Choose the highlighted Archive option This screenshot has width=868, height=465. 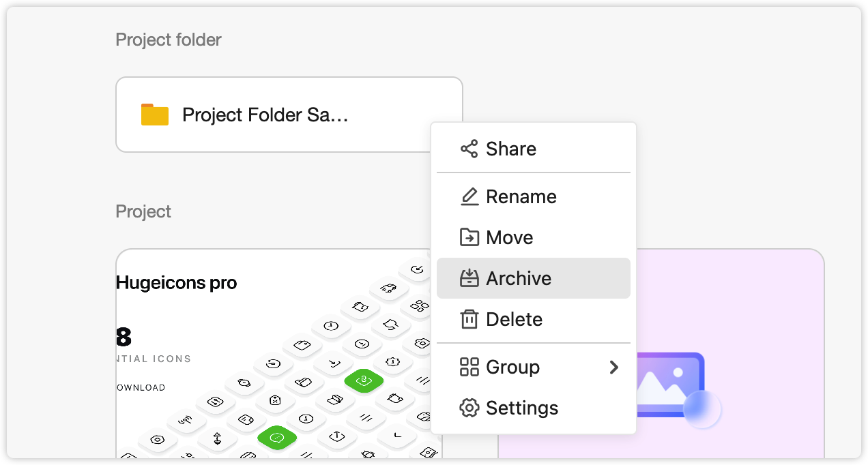click(534, 278)
